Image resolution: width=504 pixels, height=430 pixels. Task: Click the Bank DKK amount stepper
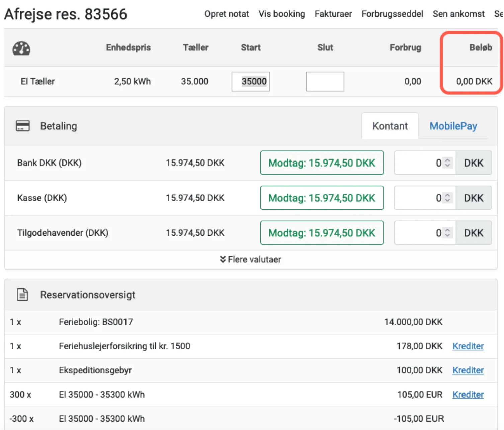coord(447,163)
